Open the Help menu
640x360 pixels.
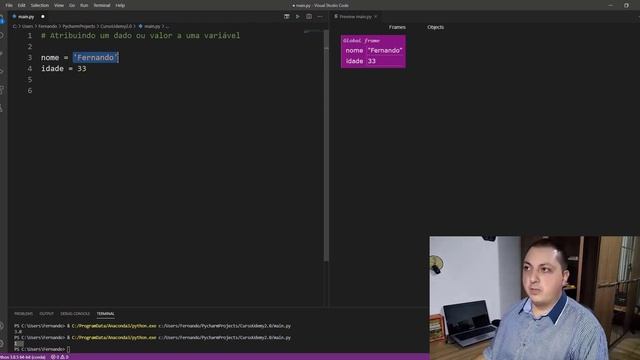[120, 5]
